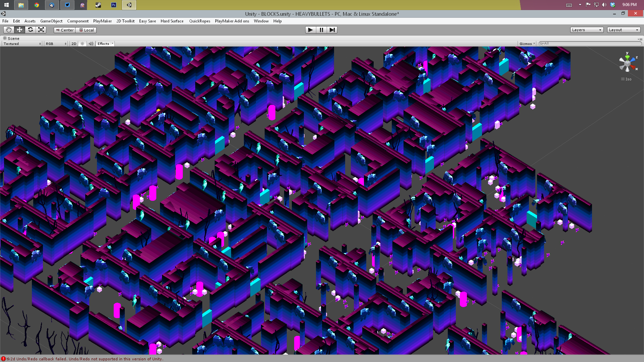Viewport: 644px width, 362px height.
Task: Select the Scale tool
Action: click(41, 30)
